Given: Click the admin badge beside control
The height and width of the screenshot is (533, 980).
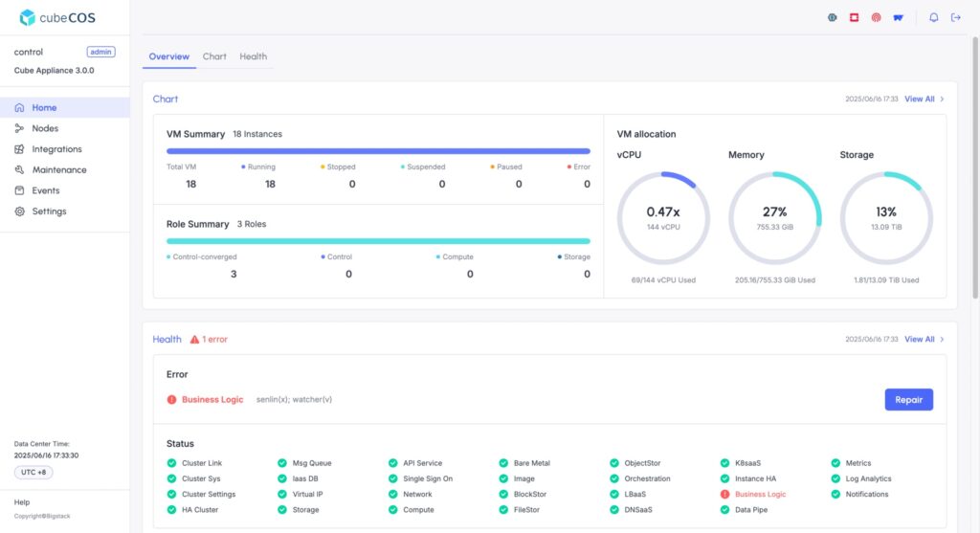Looking at the screenshot, I should (x=100, y=52).
